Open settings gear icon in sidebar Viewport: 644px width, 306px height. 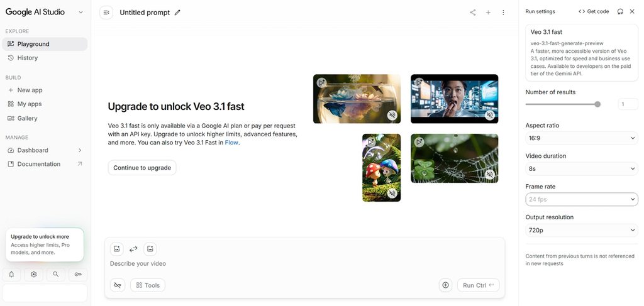point(34,275)
